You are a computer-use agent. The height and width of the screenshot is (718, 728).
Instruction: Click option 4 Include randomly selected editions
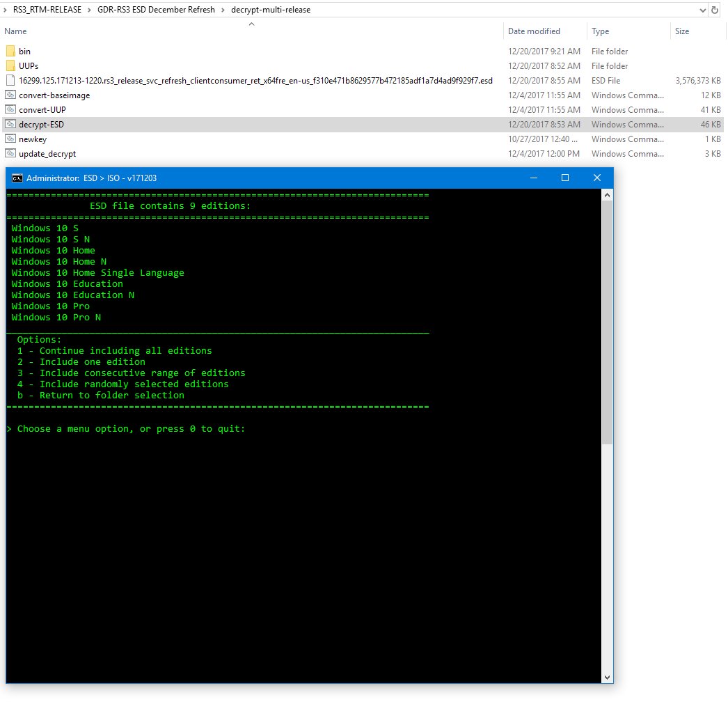pyautogui.click(x=123, y=384)
